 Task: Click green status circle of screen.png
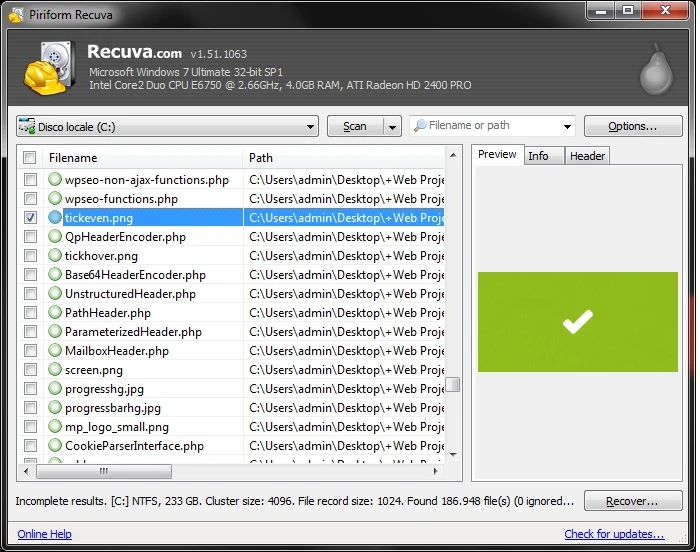[56, 370]
